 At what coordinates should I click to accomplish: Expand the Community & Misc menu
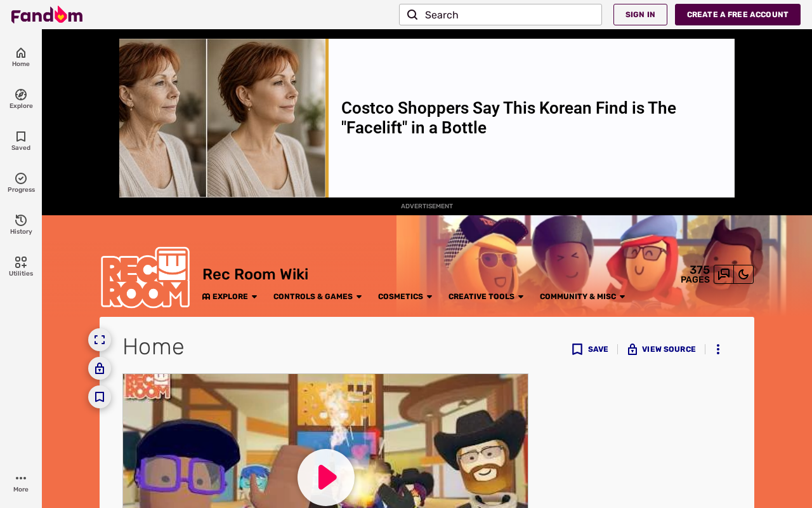coord(583,297)
